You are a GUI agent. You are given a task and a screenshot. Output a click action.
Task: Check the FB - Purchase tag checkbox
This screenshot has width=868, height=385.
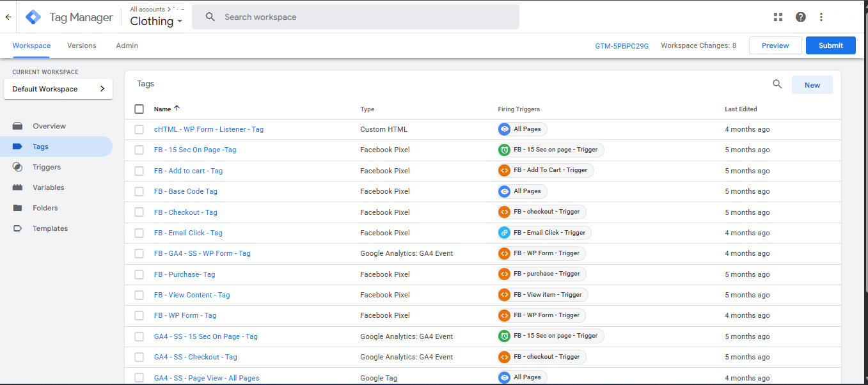[x=139, y=274]
